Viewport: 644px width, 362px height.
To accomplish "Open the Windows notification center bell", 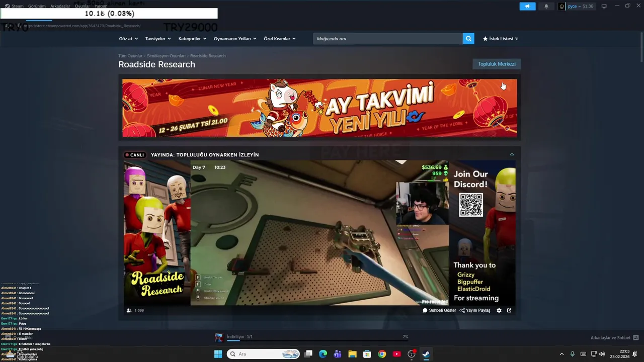I will click(x=635, y=354).
